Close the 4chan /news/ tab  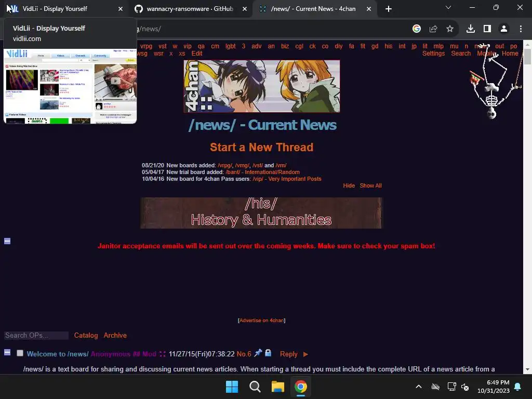(369, 9)
